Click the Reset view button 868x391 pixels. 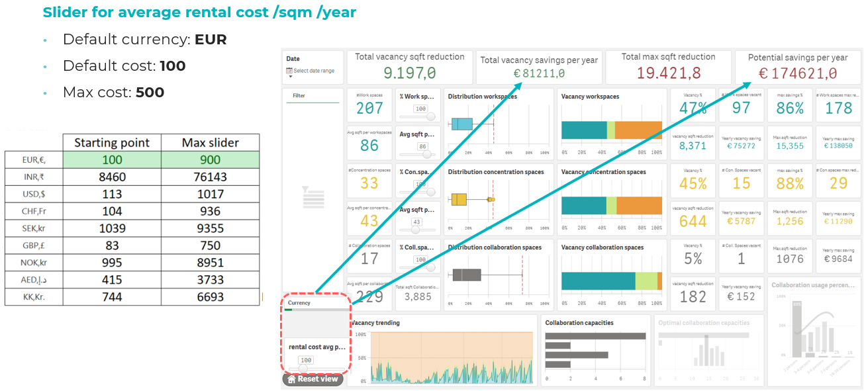tap(313, 379)
